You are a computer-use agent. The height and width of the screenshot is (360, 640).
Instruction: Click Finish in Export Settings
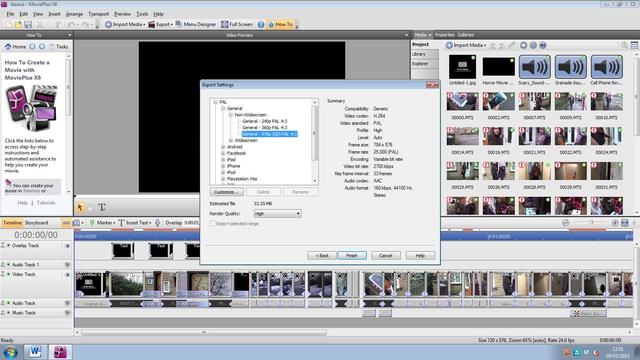(352, 256)
